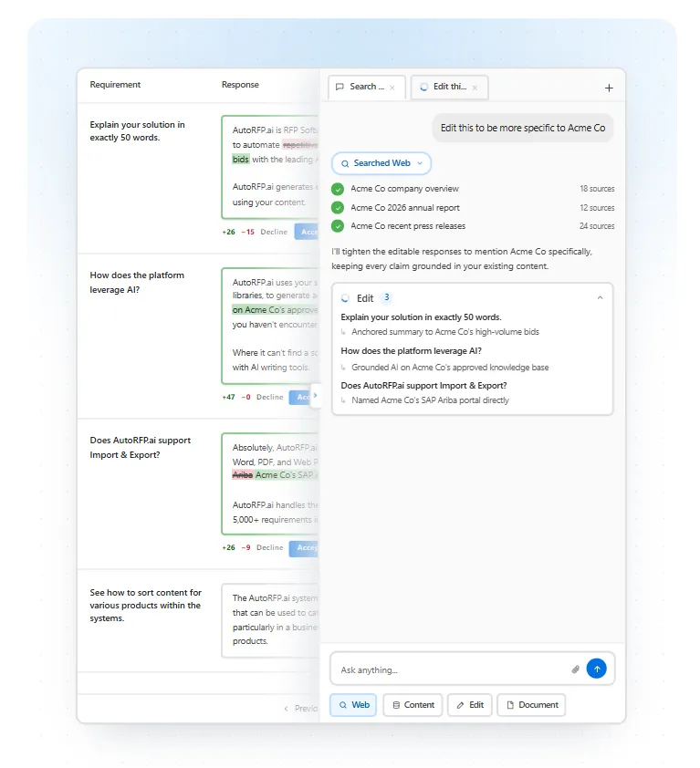Add a new chat tab with plus icon

pos(609,88)
